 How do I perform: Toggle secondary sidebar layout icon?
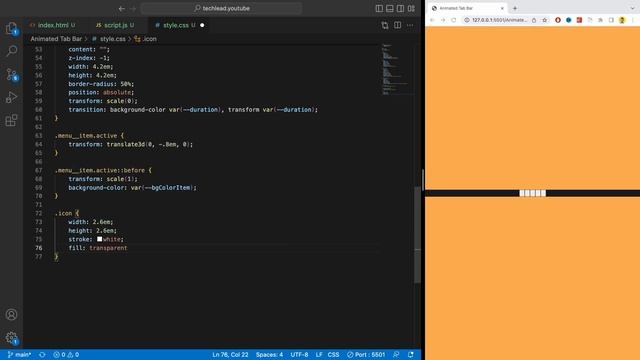[x=400, y=8]
